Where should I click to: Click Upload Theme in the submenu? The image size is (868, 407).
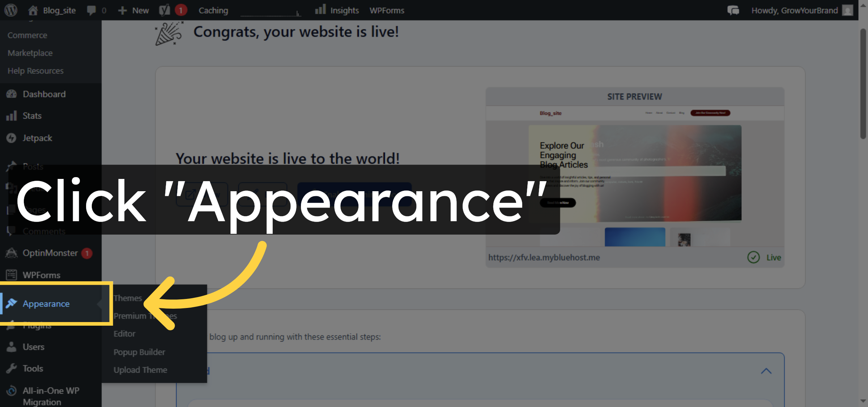click(140, 370)
